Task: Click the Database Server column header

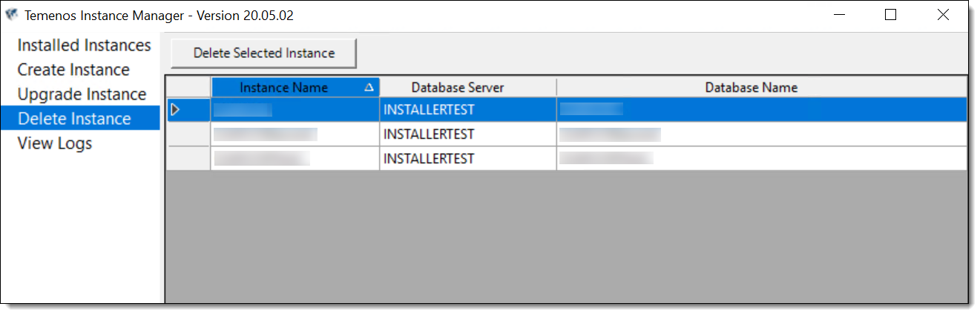Action: [468, 88]
